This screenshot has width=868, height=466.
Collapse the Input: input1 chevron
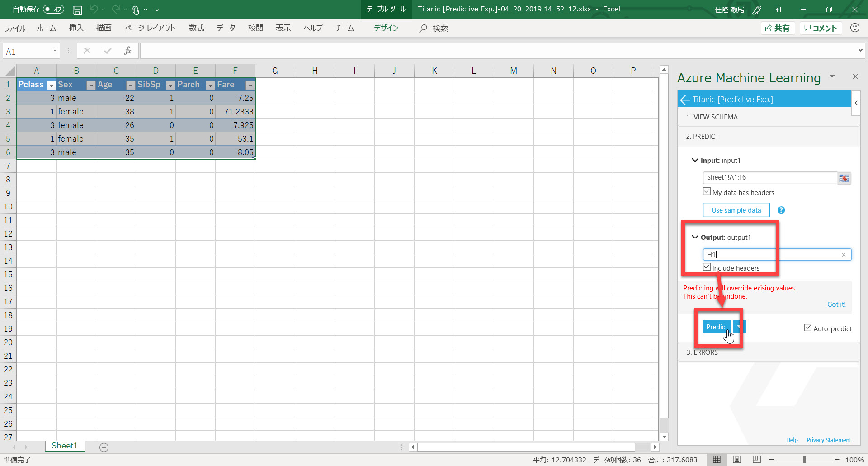pyautogui.click(x=695, y=160)
